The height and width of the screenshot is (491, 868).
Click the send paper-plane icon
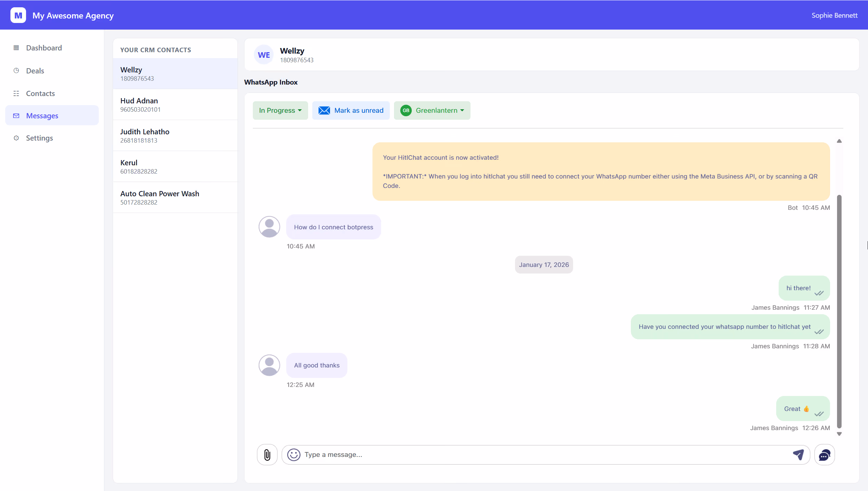798,454
